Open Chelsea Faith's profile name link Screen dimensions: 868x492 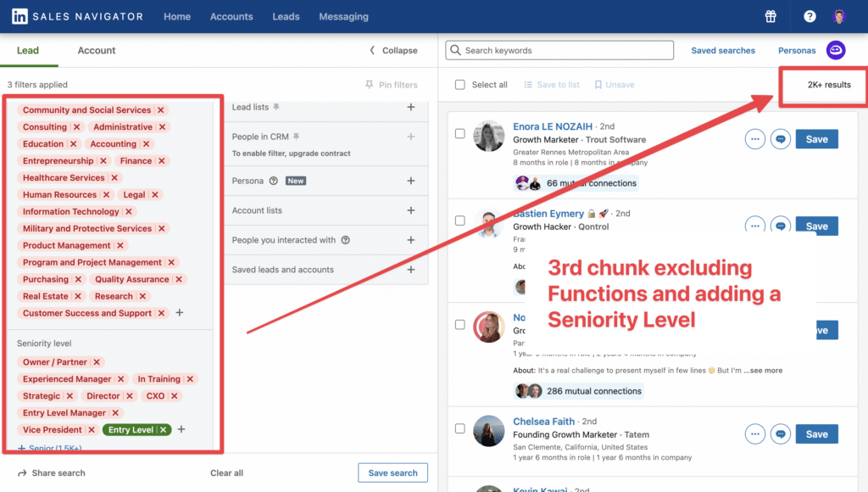point(543,422)
